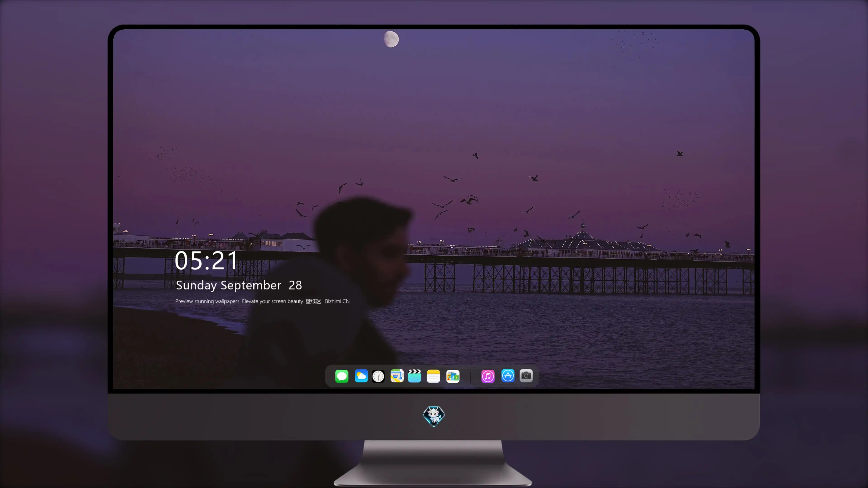This screenshot has width=868, height=488.
Task: Click the date 'Sunday September 28'
Action: click(x=239, y=285)
